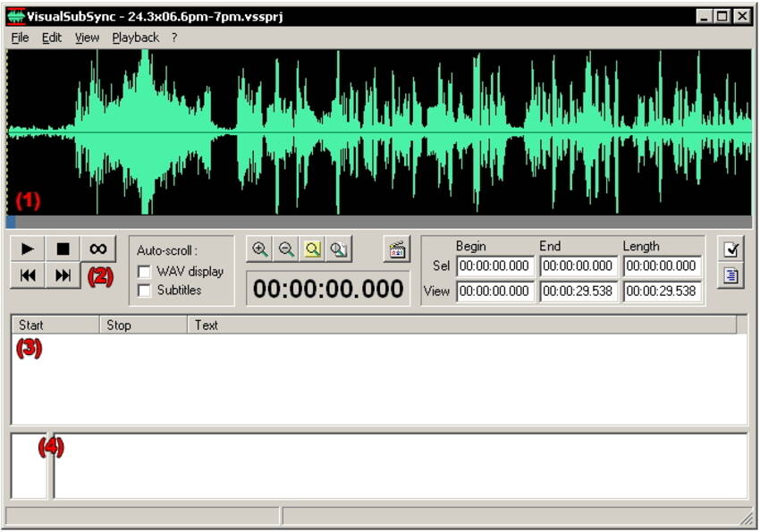Screen dimensions: 760x532
Task: Click the Play button
Action: click(x=28, y=249)
